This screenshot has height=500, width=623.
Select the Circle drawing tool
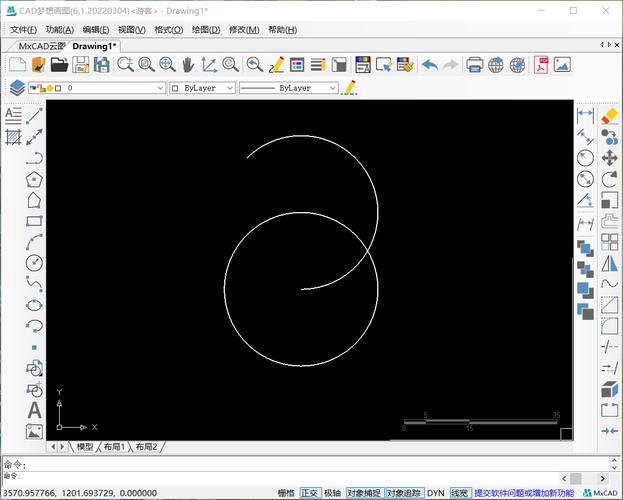[x=34, y=263]
